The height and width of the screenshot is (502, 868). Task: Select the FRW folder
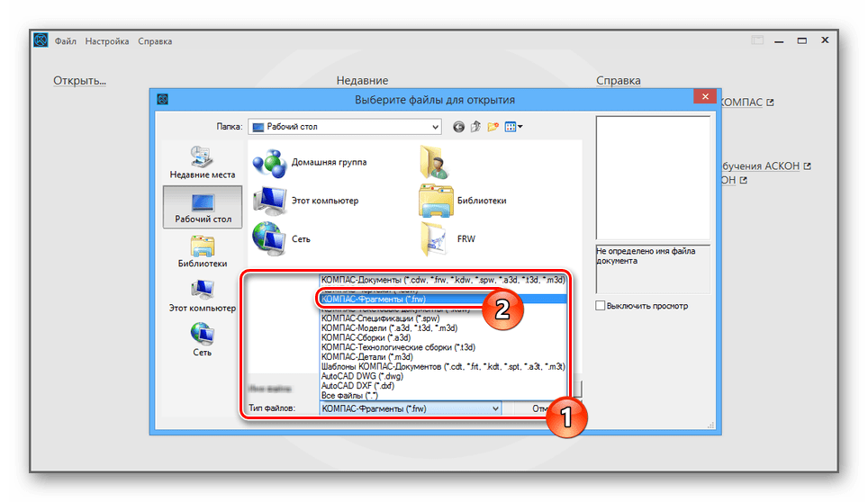pyautogui.click(x=448, y=238)
